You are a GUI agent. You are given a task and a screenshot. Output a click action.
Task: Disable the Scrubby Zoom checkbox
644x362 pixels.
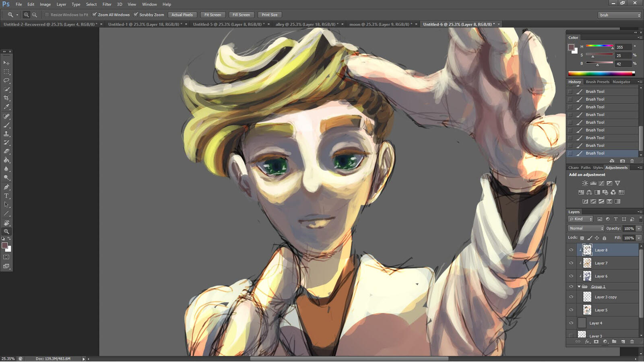pyautogui.click(x=136, y=15)
